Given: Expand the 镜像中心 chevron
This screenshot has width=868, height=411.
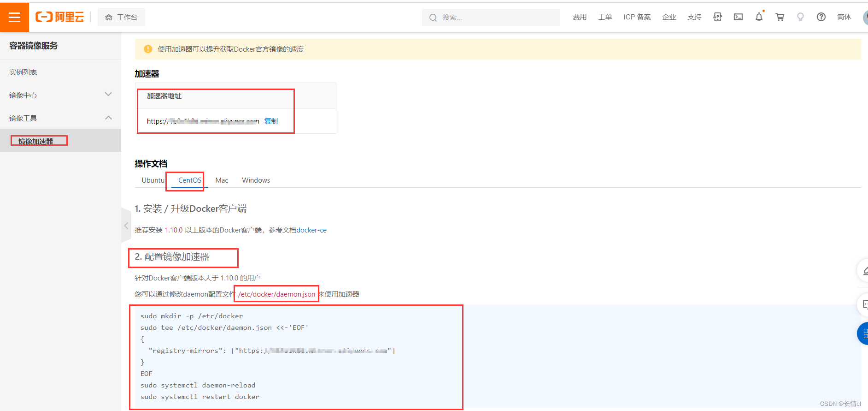Looking at the screenshot, I should point(108,95).
